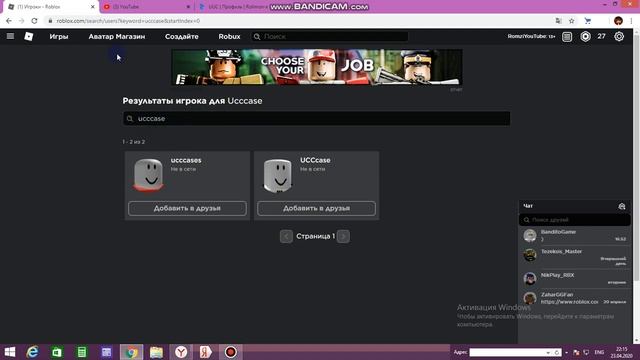Open File Explorer from taskbar

coord(156,352)
